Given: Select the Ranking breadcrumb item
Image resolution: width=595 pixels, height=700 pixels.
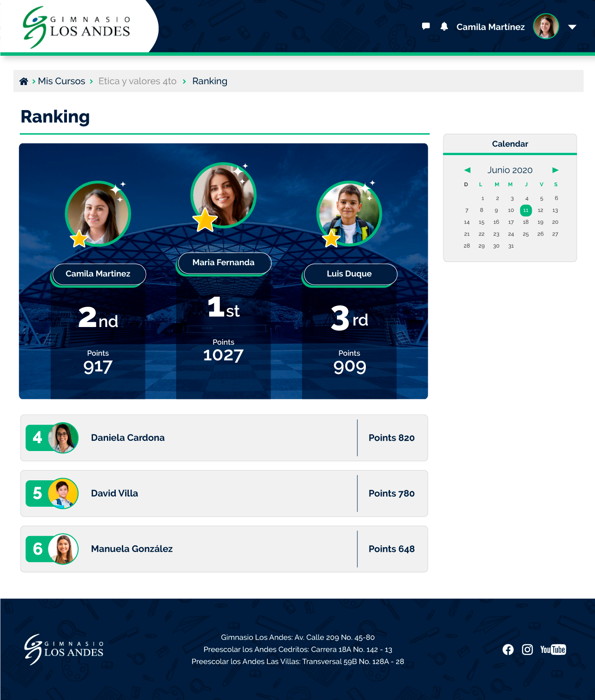Looking at the screenshot, I should (x=210, y=81).
